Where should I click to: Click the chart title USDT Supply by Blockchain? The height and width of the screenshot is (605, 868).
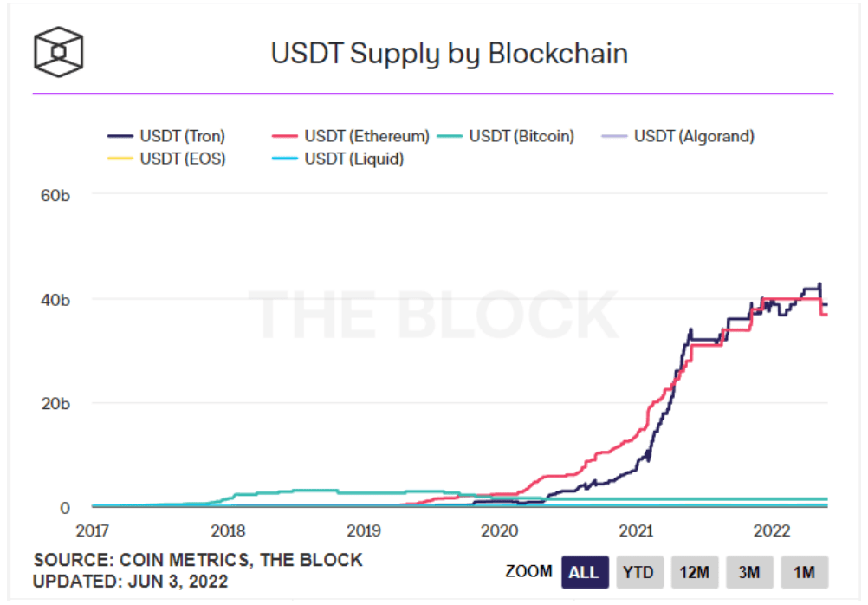[x=449, y=53]
